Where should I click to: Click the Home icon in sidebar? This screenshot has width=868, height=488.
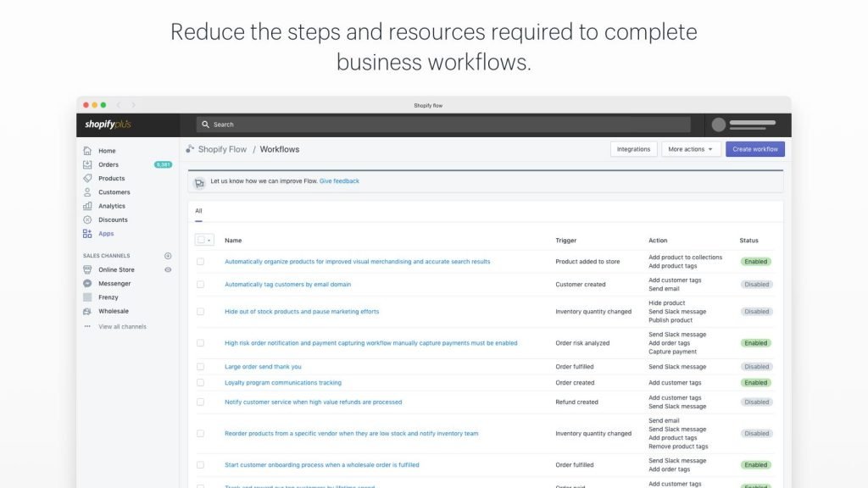click(x=87, y=151)
